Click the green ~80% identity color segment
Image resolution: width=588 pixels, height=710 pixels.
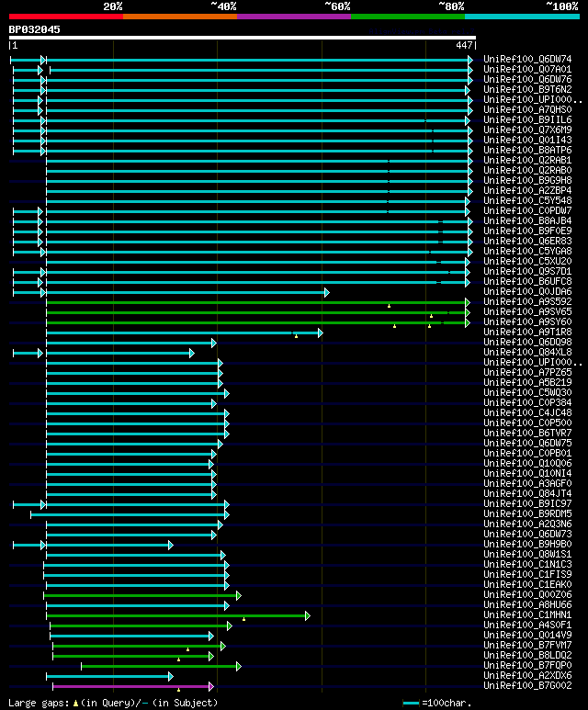click(x=408, y=17)
